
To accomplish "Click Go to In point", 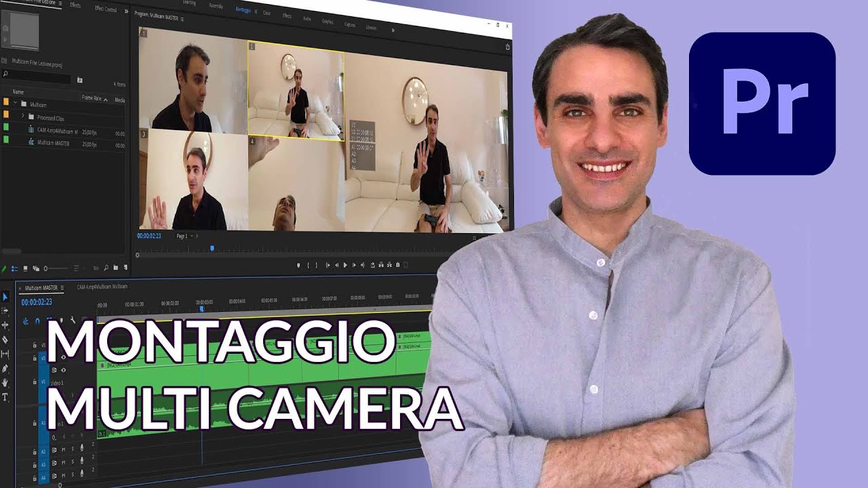I will (x=328, y=265).
